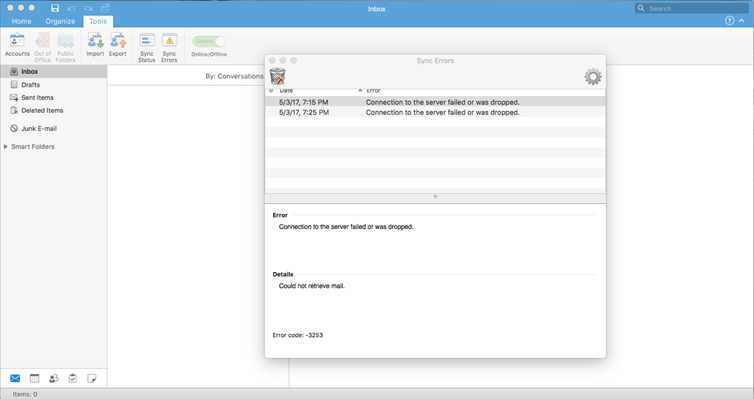Sort by the Error column header
The height and width of the screenshot is (399, 754).
pos(485,90)
